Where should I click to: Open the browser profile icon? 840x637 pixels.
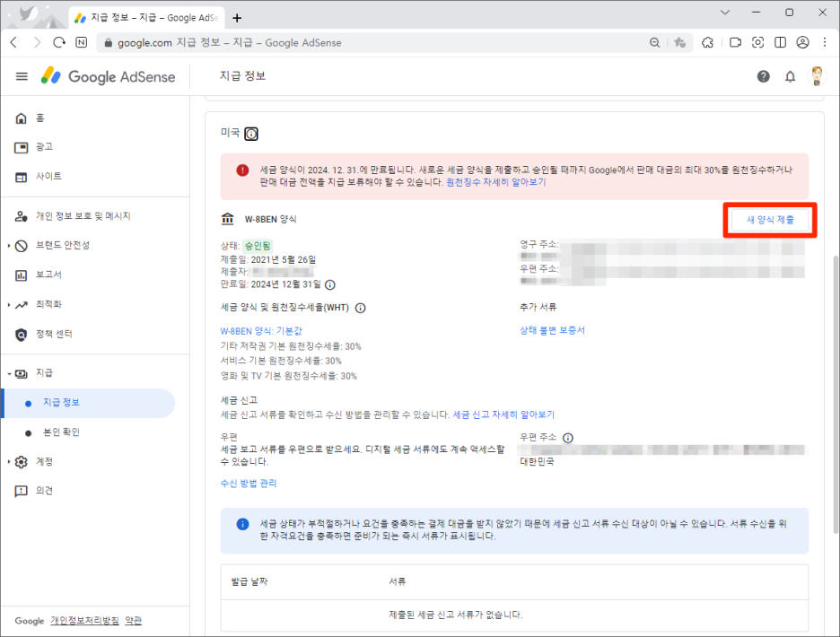pos(802,42)
